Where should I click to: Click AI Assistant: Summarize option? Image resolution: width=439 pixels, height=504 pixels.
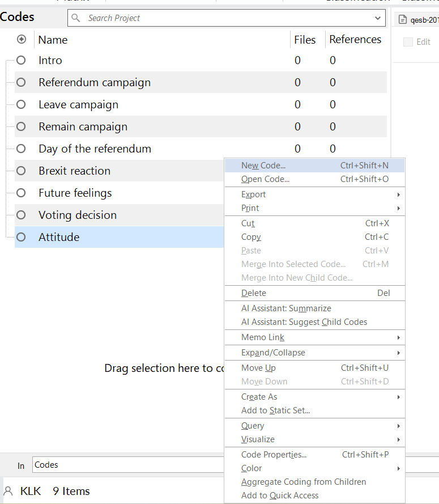pyautogui.click(x=286, y=308)
